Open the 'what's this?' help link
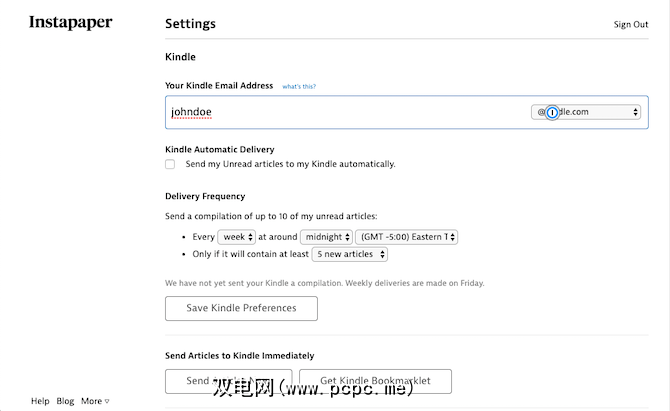The height and width of the screenshot is (411, 670). [x=298, y=87]
